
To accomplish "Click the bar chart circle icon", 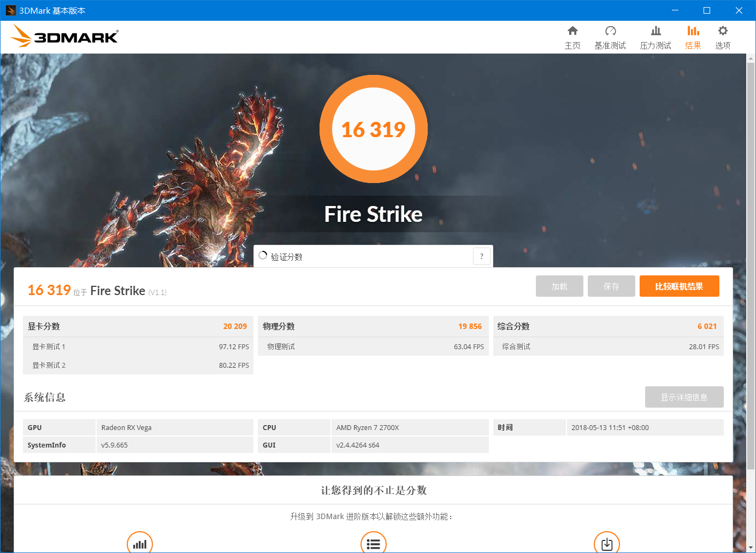I will [x=140, y=543].
